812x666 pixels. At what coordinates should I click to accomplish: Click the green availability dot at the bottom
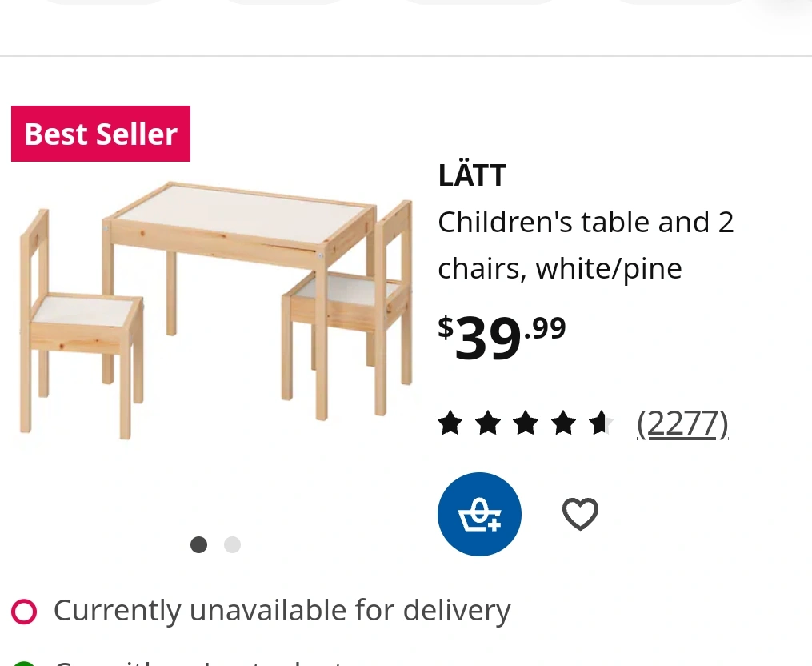tap(23, 664)
